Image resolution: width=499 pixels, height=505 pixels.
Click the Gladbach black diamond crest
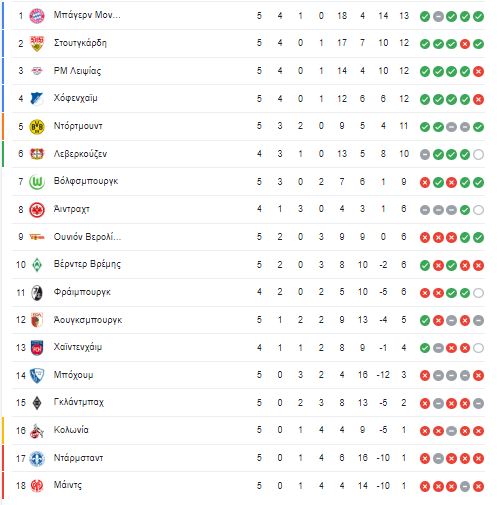point(37,403)
